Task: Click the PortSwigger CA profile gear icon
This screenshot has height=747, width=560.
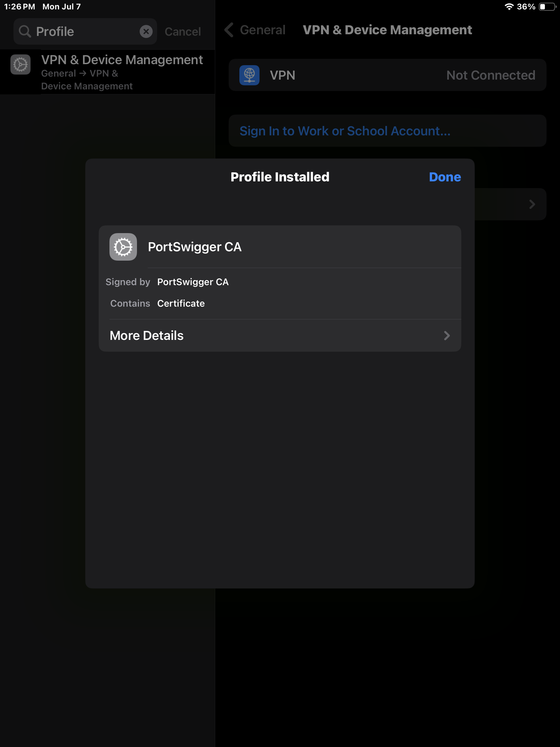Action: 123,247
